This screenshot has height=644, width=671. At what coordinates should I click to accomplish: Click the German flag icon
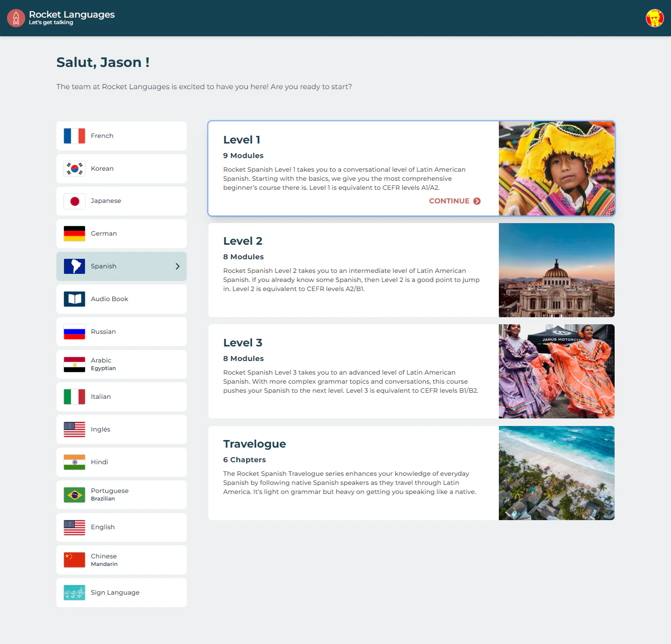pos(74,233)
